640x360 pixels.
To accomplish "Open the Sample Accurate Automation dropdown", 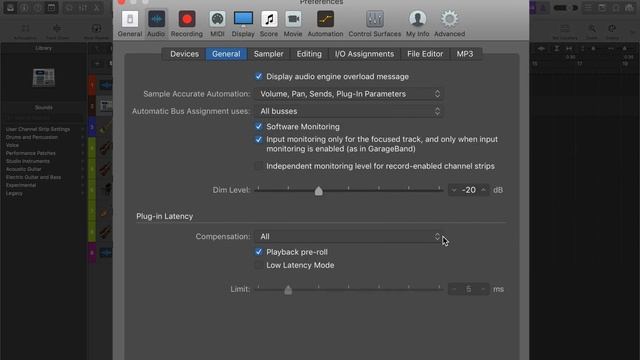I will 349,94.
